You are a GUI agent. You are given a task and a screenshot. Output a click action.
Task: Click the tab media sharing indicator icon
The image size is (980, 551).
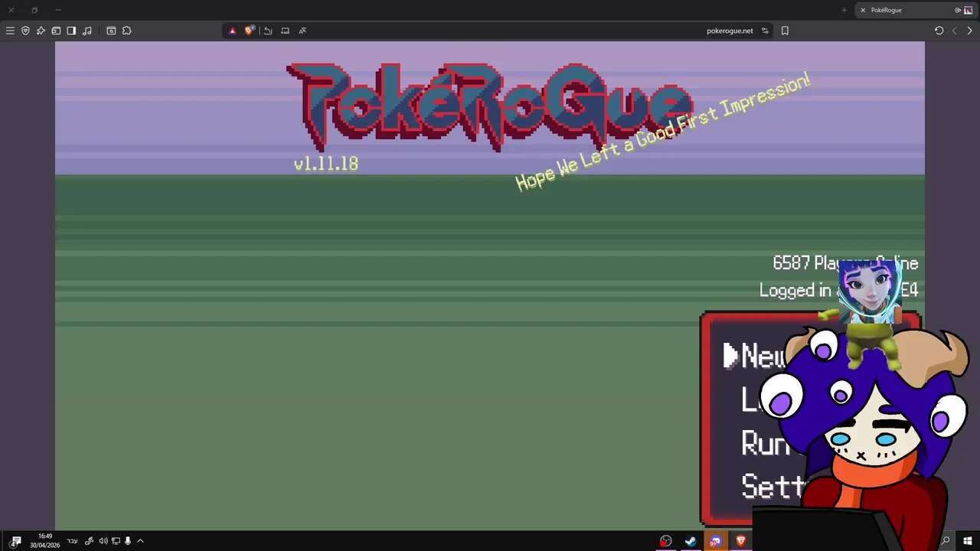pyautogui.click(x=957, y=10)
